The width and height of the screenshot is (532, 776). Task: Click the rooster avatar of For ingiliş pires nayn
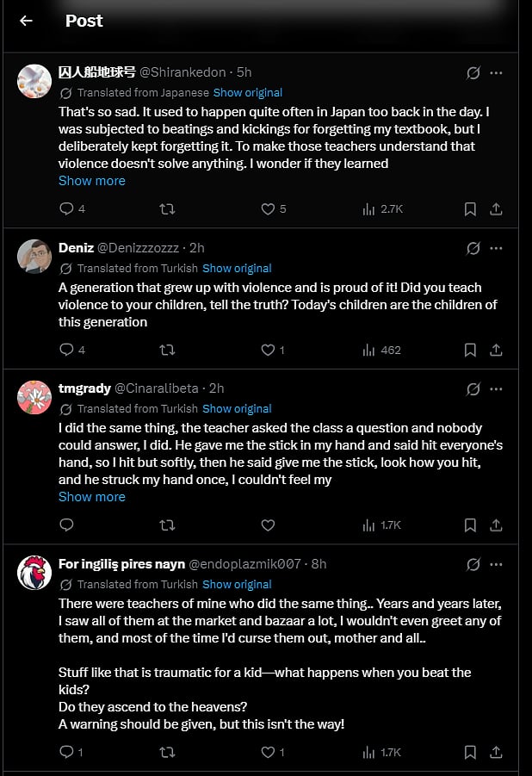pyautogui.click(x=34, y=573)
